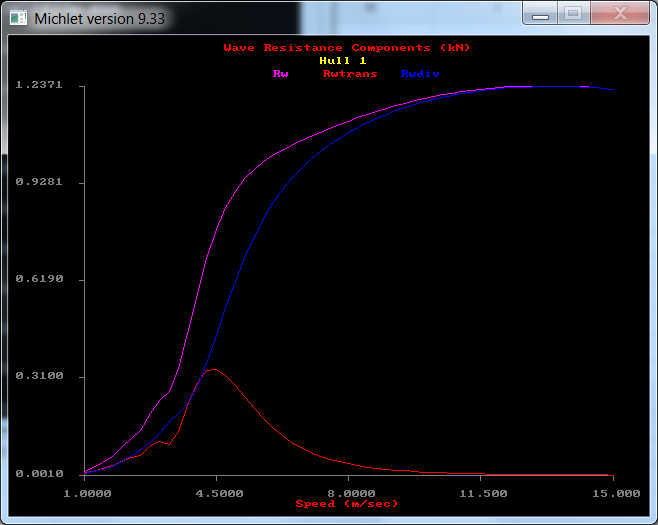Image resolution: width=658 pixels, height=525 pixels.
Task: Click the 1.2371 y-axis maximum value
Action: 39,86
